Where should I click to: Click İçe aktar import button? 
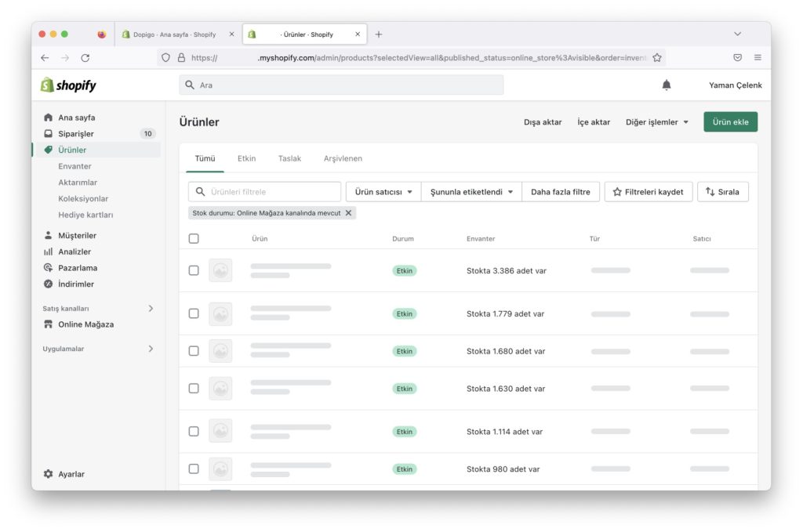click(594, 121)
